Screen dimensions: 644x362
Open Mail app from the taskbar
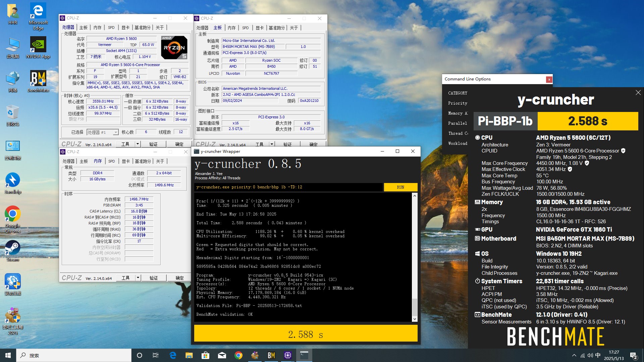pos(222,355)
